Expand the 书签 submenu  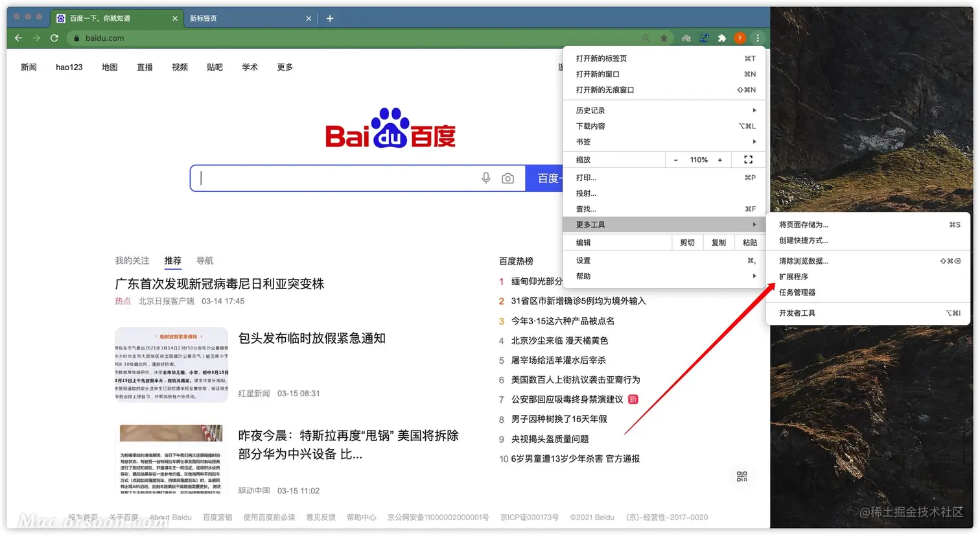(666, 141)
